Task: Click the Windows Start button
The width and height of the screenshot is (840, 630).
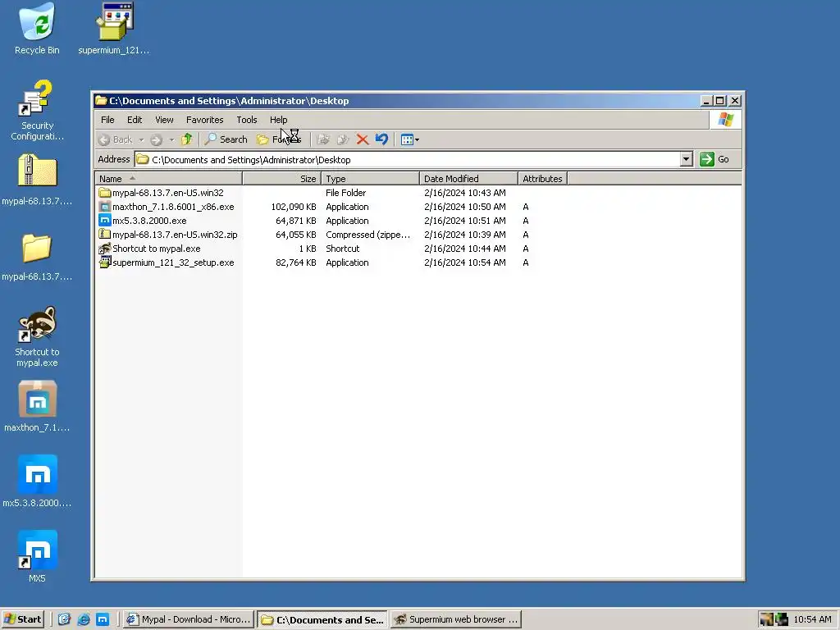Action: [x=22, y=619]
